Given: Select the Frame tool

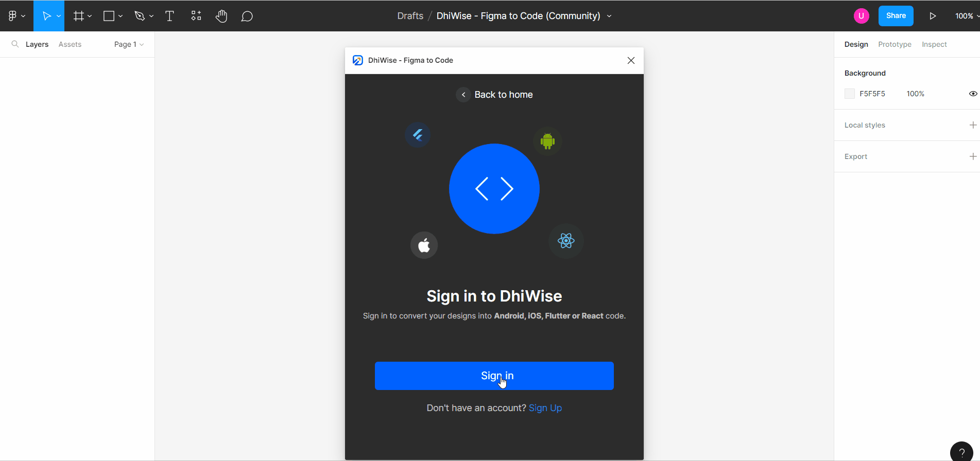Looking at the screenshot, I should (78, 16).
